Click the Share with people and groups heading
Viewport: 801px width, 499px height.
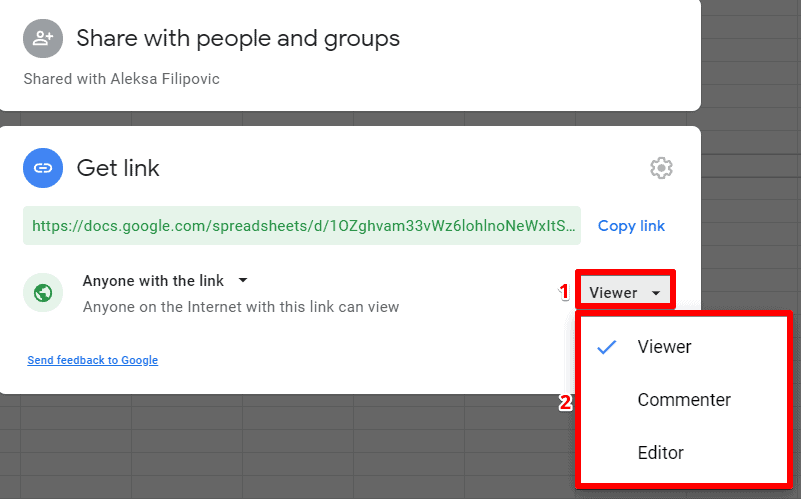(238, 39)
